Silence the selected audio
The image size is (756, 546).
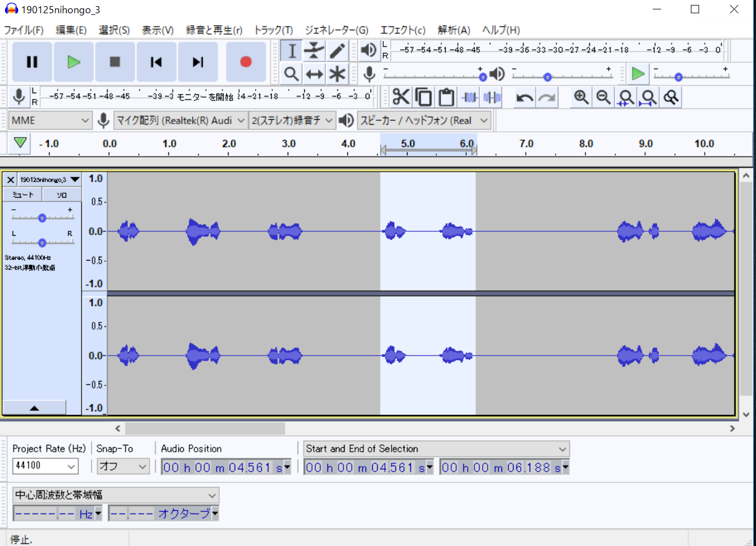click(492, 97)
